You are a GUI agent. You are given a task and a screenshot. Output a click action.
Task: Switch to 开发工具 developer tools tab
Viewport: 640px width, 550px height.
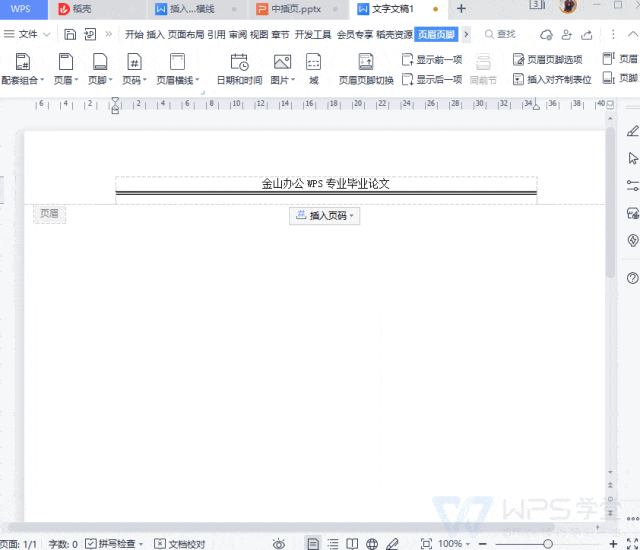(313, 34)
